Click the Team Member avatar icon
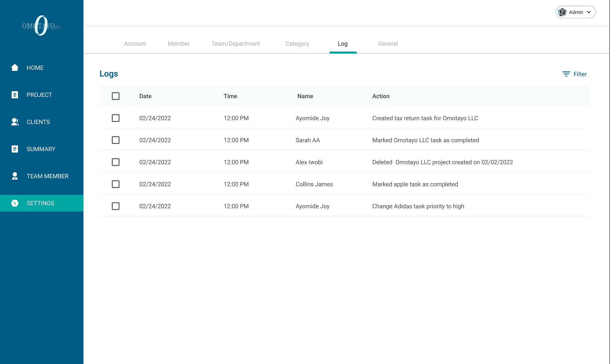610x364 pixels. click(x=15, y=176)
